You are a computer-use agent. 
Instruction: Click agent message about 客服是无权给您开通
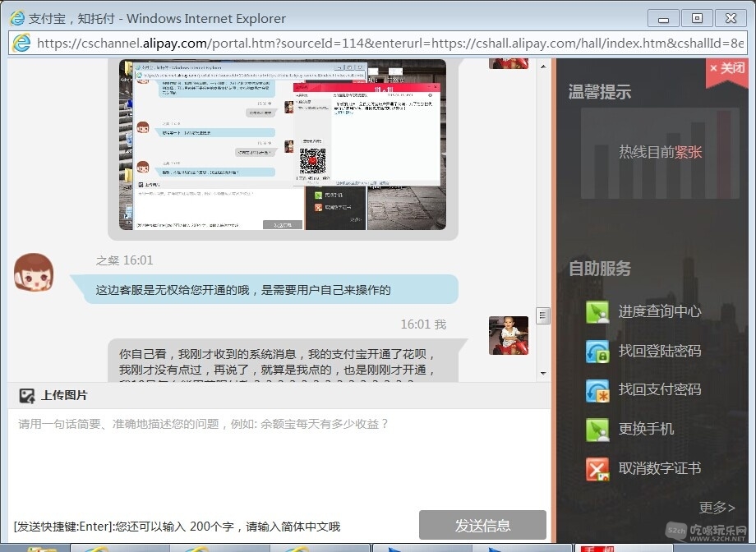tap(265, 290)
